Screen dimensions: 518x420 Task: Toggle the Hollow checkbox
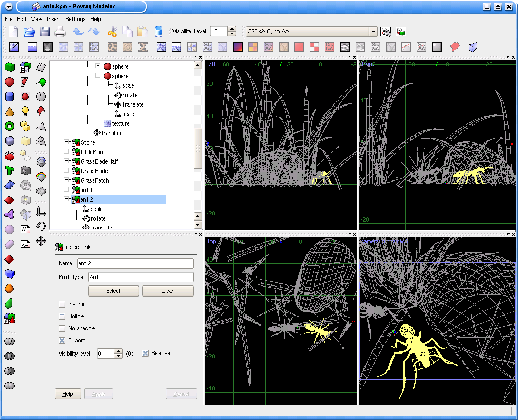click(x=62, y=316)
